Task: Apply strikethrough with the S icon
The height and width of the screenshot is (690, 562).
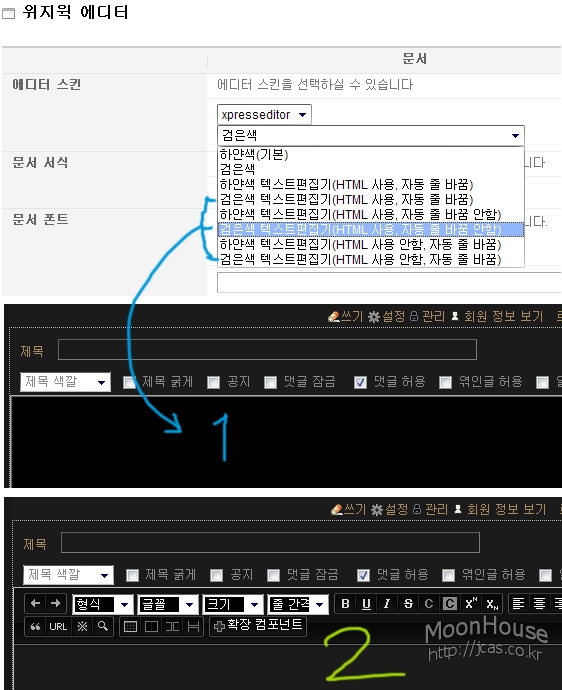Action: click(408, 604)
